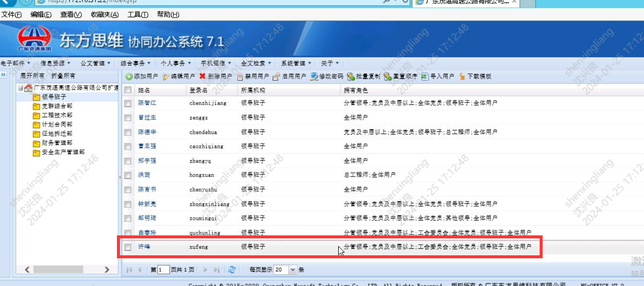
Task: Click the 安全生产管理部 folder icon
Action: click(x=36, y=152)
